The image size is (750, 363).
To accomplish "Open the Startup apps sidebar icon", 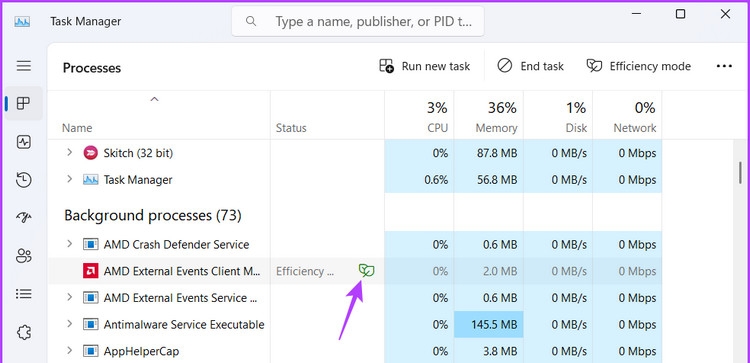I will coord(23,218).
